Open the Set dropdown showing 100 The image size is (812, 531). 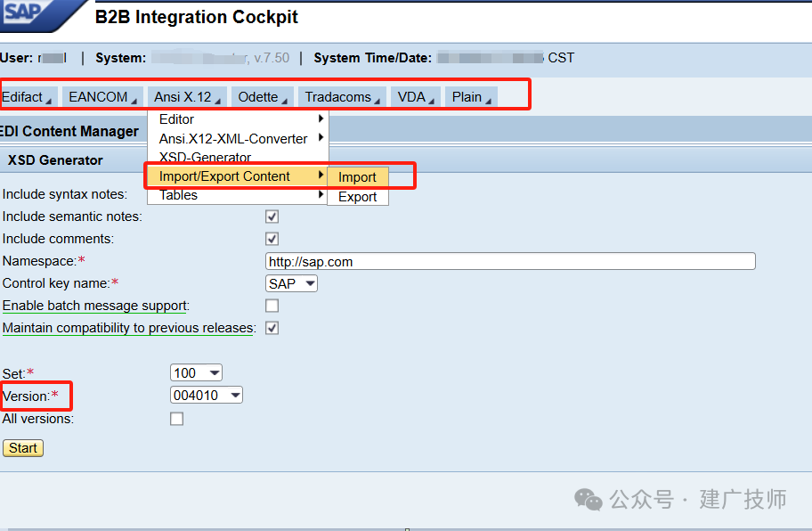pos(196,373)
